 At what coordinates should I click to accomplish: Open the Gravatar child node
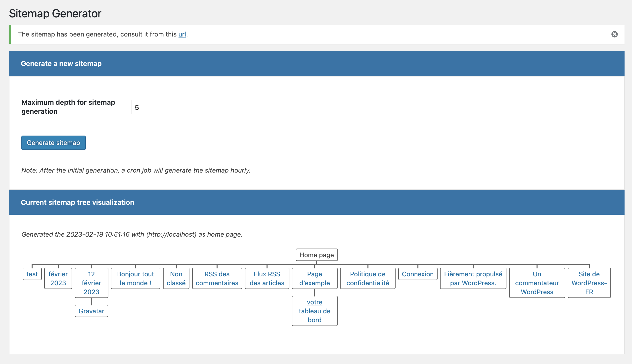[x=91, y=311]
